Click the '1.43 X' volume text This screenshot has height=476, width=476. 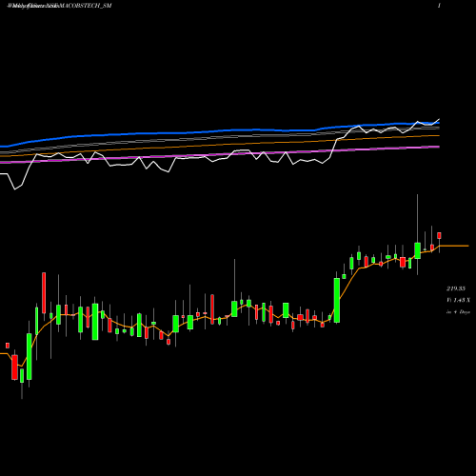coord(462,300)
